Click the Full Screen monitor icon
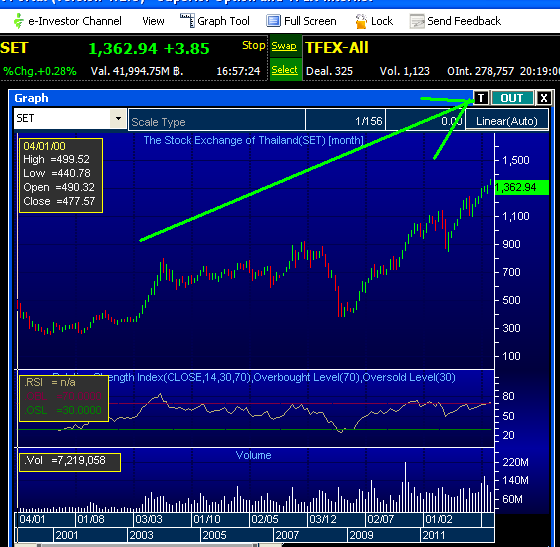The image size is (560, 547). 274,21
